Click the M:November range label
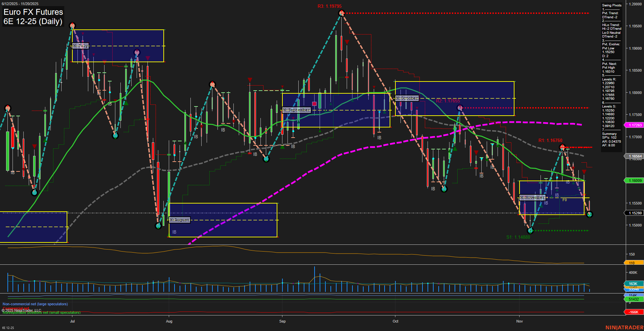The height and width of the screenshot is (331, 644). point(533,197)
